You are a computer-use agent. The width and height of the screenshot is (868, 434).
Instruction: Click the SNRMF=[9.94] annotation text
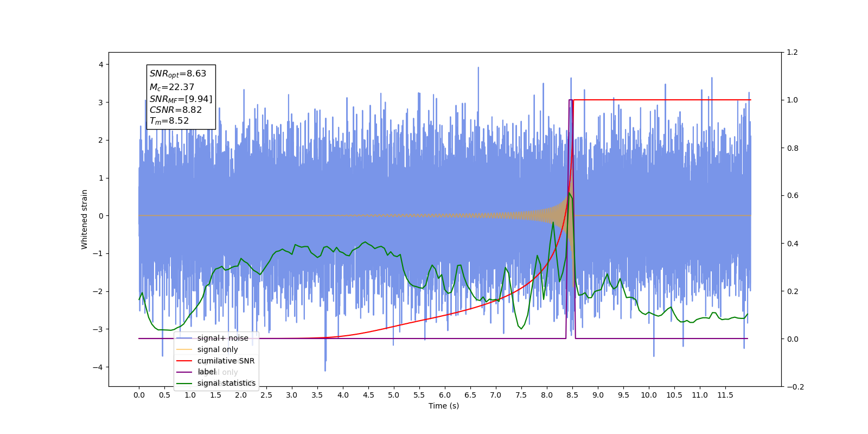click(181, 99)
